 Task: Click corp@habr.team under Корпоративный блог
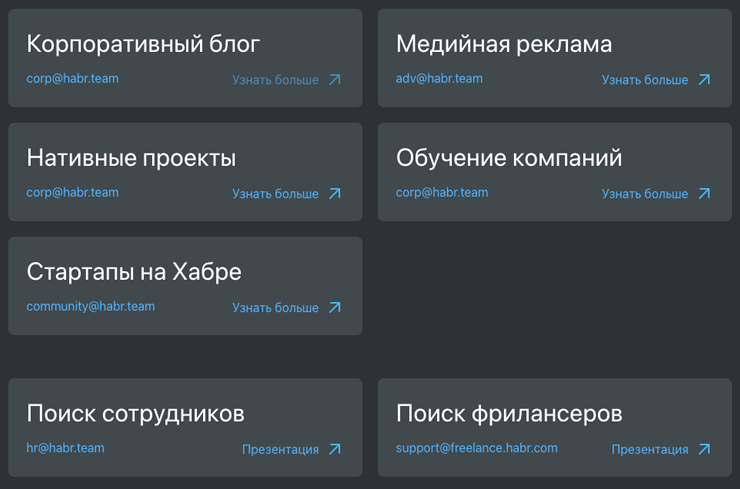[72, 78]
